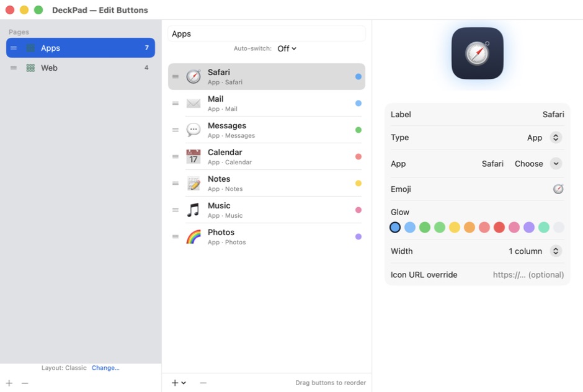Pick the outlined blue glow swatch

click(395, 227)
